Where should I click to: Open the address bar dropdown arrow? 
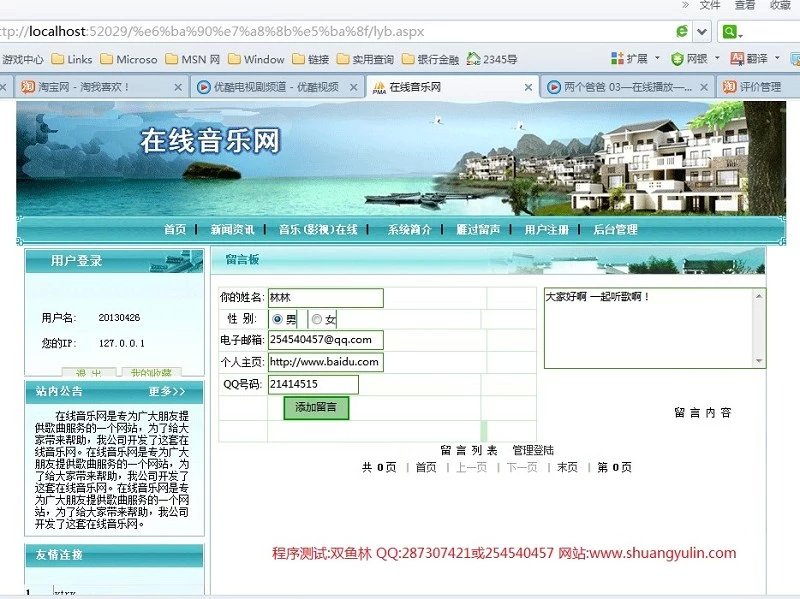[x=702, y=32]
